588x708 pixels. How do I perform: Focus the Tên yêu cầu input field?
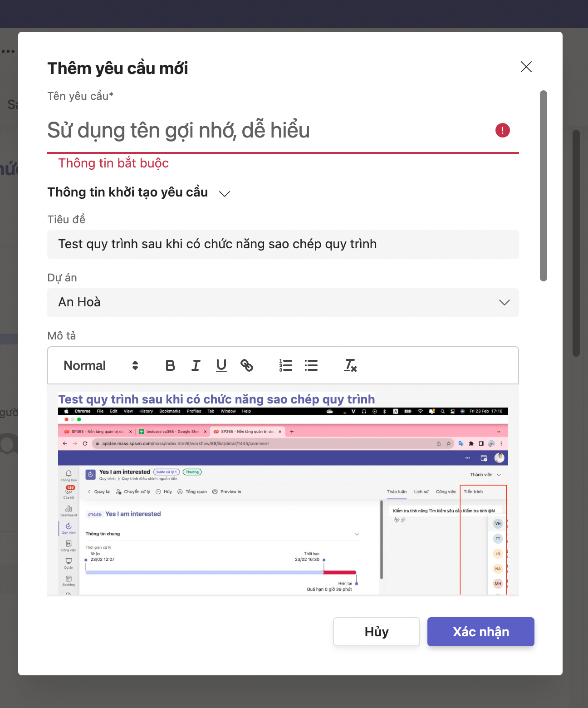268,131
